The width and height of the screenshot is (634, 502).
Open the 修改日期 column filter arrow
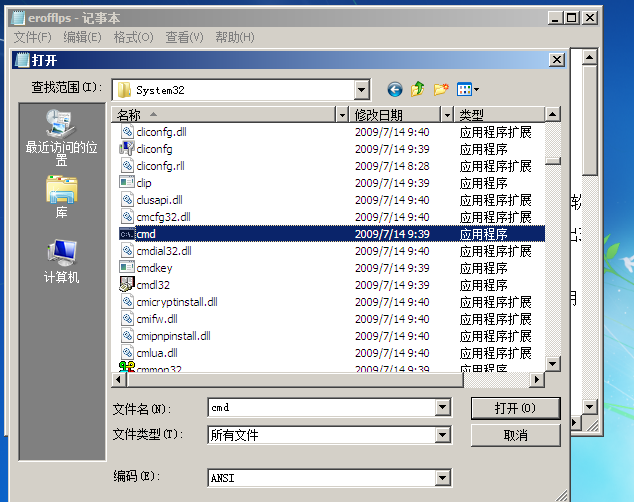(447, 115)
